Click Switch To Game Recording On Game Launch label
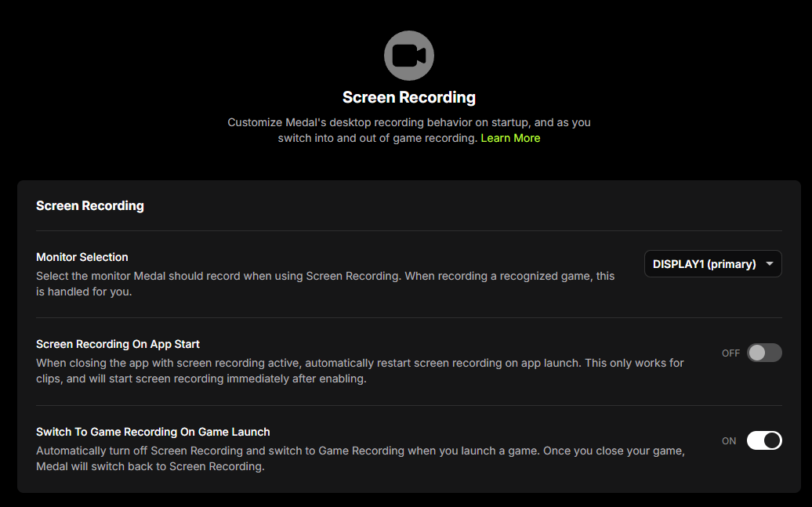The width and height of the screenshot is (812, 507). point(153,432)
